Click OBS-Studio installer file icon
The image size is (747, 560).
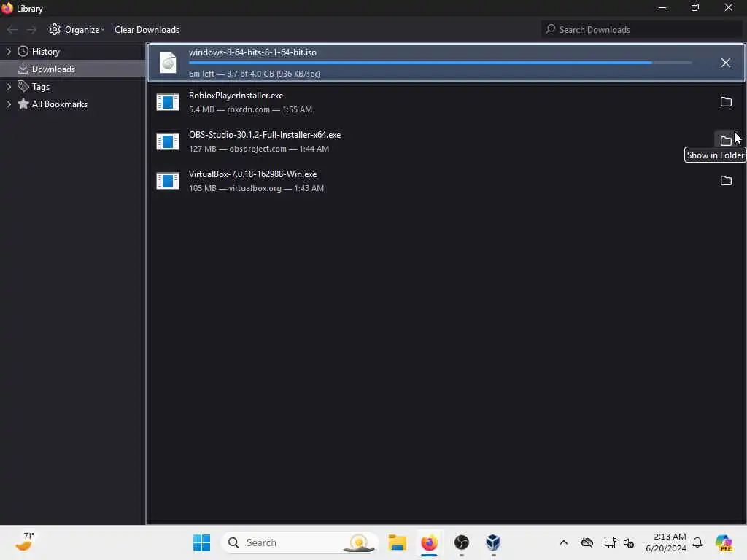pyautogui.click(x=168, y=141)
